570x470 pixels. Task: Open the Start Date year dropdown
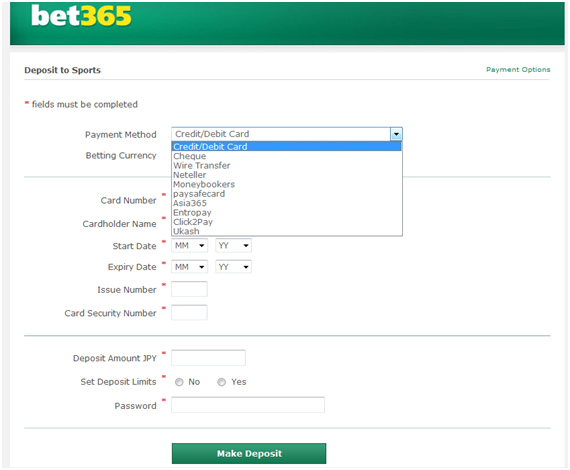pyautogui.click(x=233, y=246)
